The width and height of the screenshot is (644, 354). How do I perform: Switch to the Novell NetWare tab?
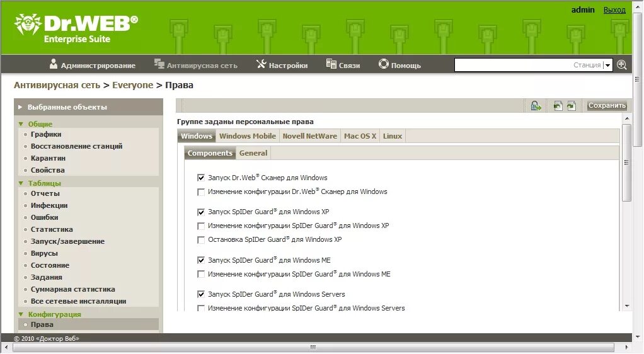tap(309, 136)
